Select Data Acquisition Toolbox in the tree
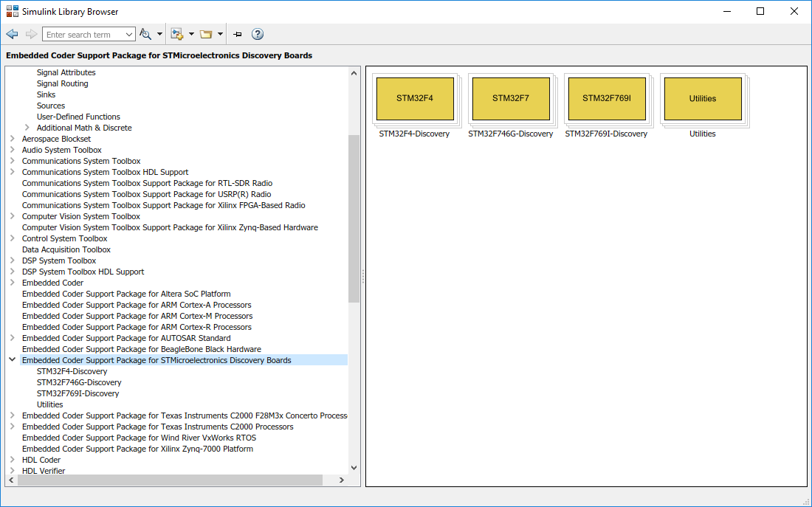The image size is (812, 507). pyautogui.click(x=66, y=249)
